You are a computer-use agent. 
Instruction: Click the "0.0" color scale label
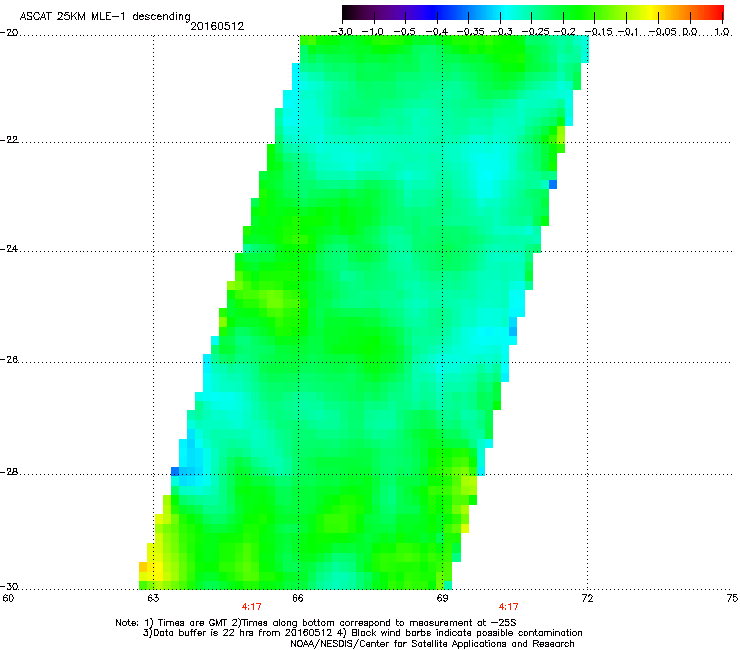tap(690, 32)
